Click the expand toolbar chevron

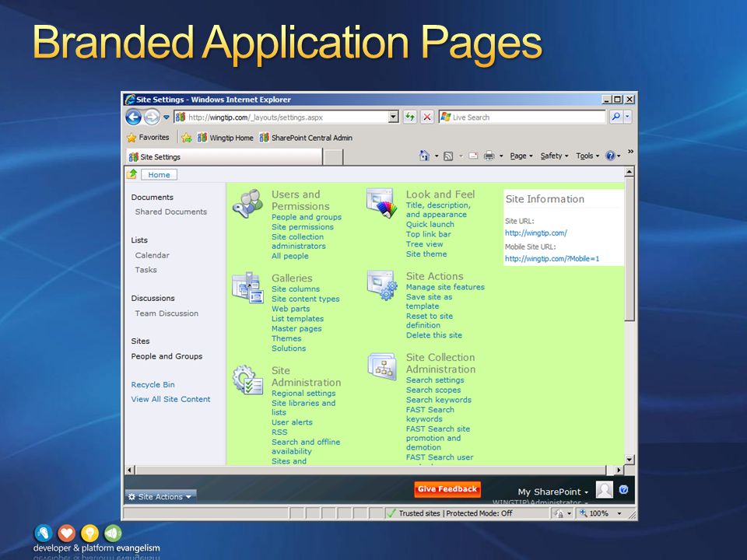pyautogui.click(x=630, y=152)
